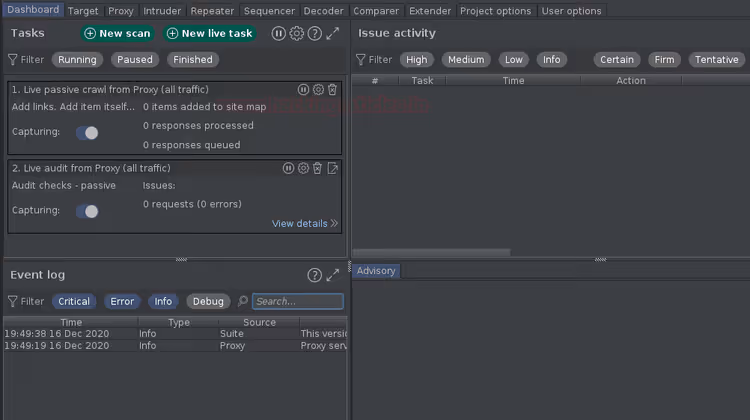The image size is (750, 420).
Task: Open the Intruder tab
Action: click(x=162, y=11)
